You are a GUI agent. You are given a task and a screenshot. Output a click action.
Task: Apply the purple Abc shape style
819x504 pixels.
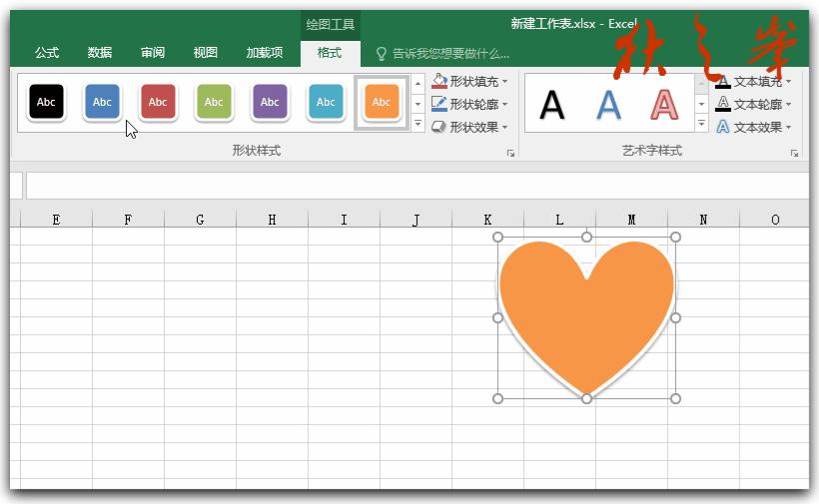(x=270, y=102)
